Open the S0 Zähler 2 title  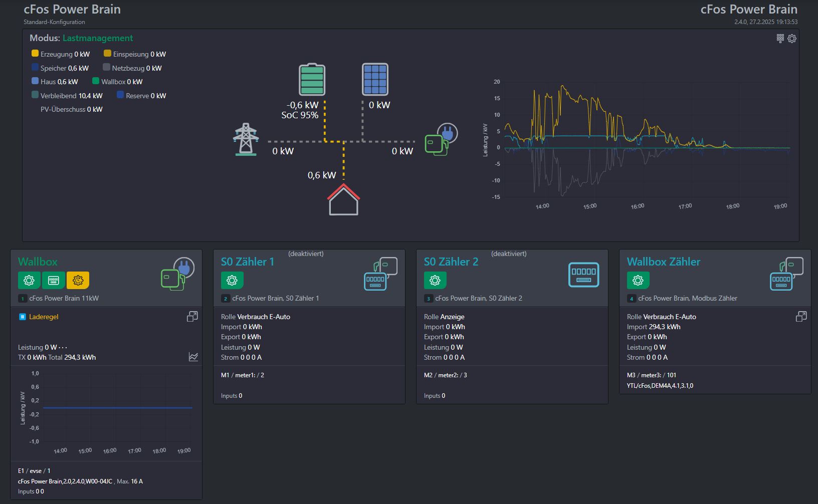(x=451, y=262)
